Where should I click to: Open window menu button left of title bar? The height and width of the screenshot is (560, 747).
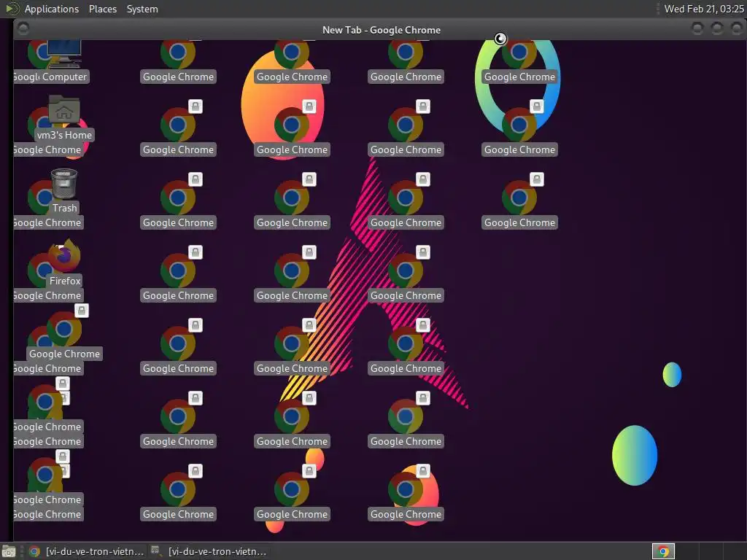(23, 29)
